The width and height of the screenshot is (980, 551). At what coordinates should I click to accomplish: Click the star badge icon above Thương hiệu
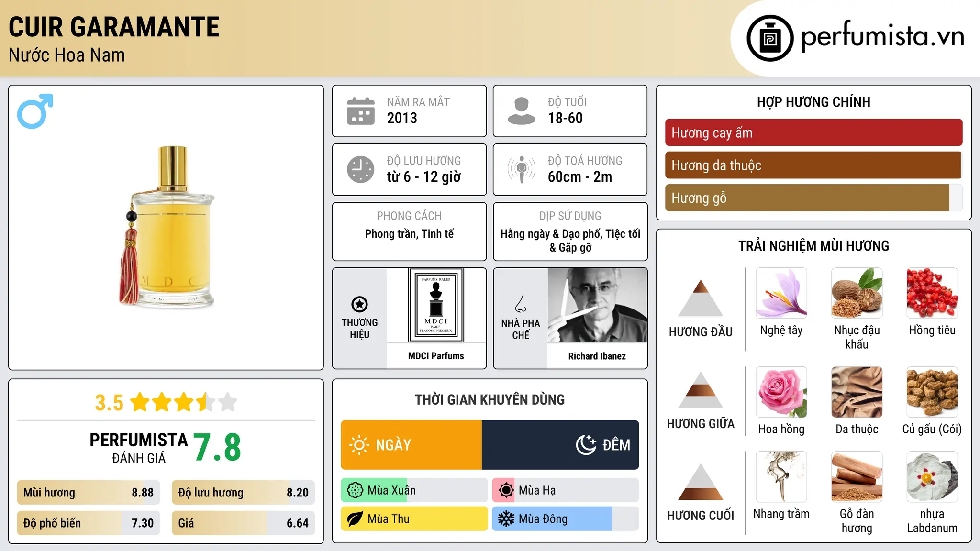359,304
